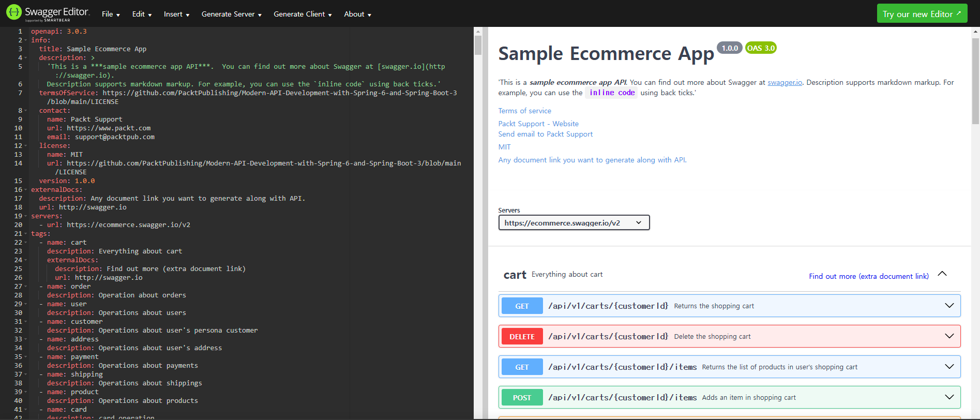Click the DELETE method badge
The height and width of the screenshot is (420, 980).
pos(522,337)
